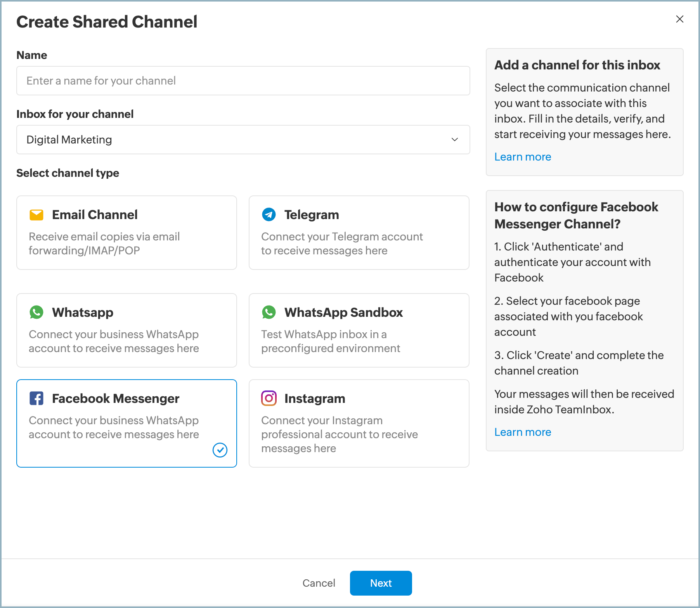
Task: Click the Whatsapp card's 'Connect your business WhatsApp' description
Action: point(114,341)
